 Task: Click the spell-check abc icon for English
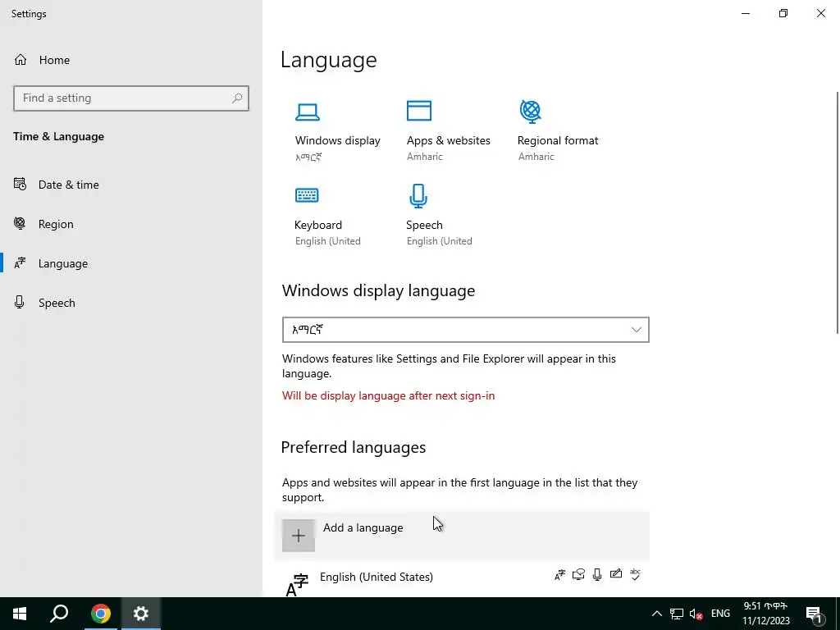(636, 574)
